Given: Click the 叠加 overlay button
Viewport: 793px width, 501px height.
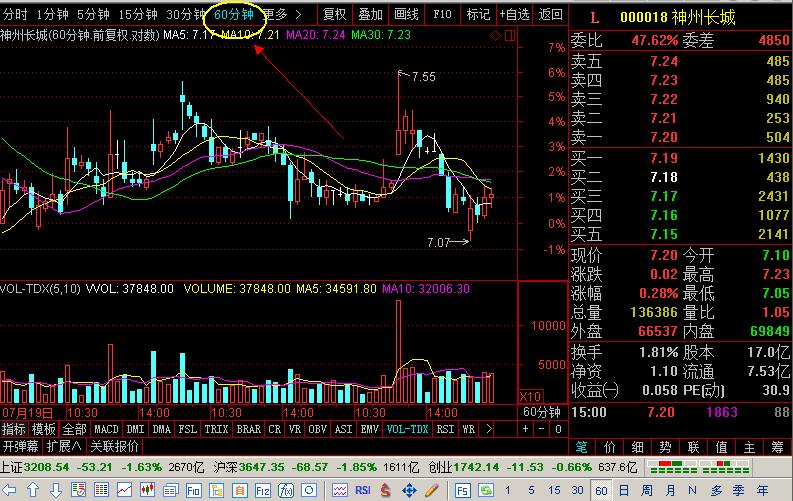Looking at the screenshot, I should pyautogui.click(x=370, y=14).
